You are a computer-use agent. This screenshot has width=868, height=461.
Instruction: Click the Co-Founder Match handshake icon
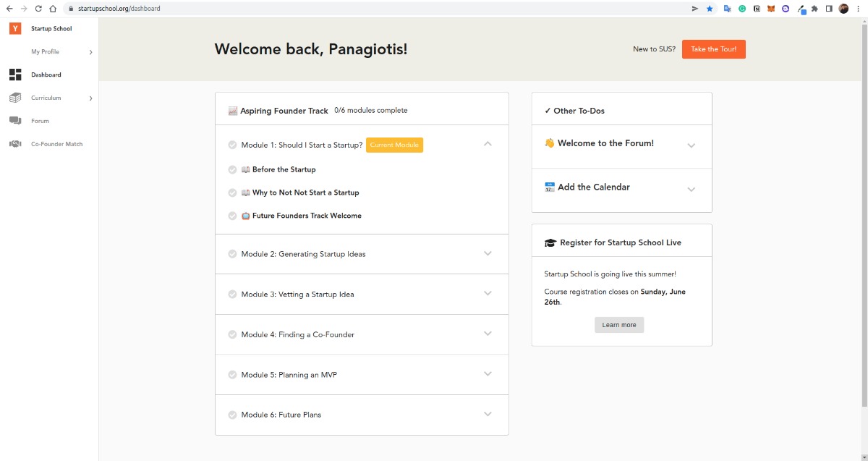15,144
